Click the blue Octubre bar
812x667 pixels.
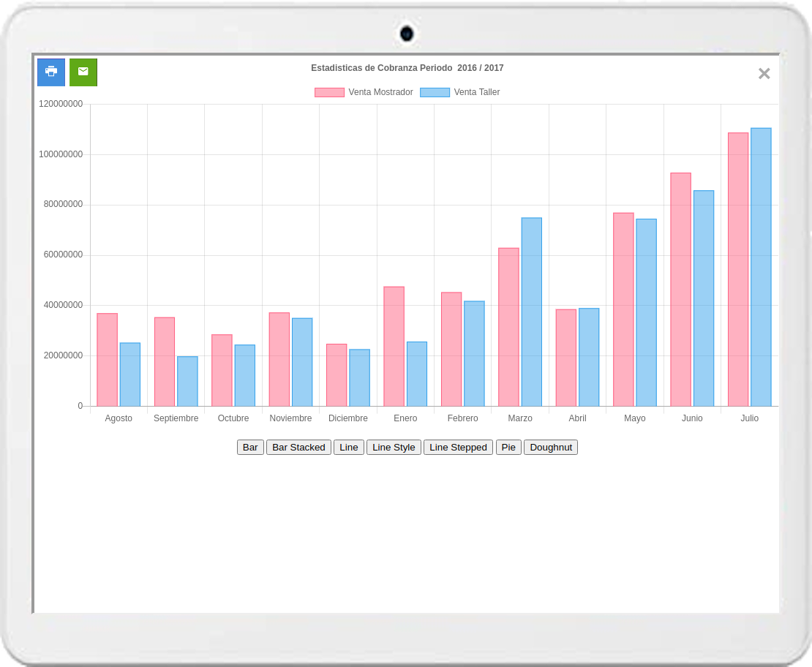tap(245, 375)
